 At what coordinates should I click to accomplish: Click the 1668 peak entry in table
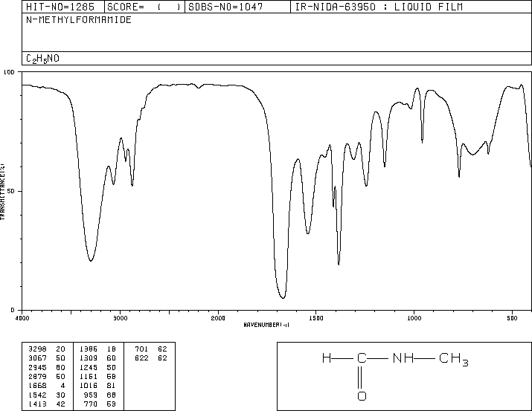[47, 386]
